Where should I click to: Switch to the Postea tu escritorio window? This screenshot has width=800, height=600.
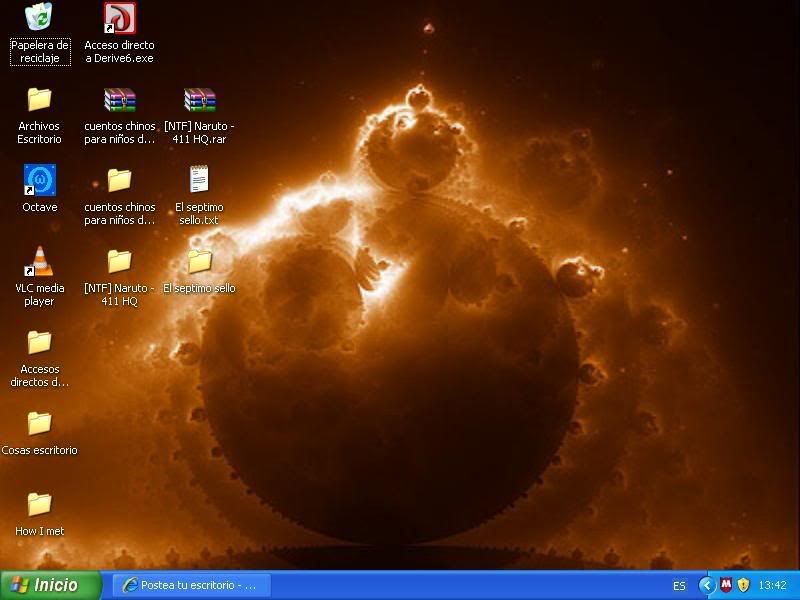click(190, 585)
